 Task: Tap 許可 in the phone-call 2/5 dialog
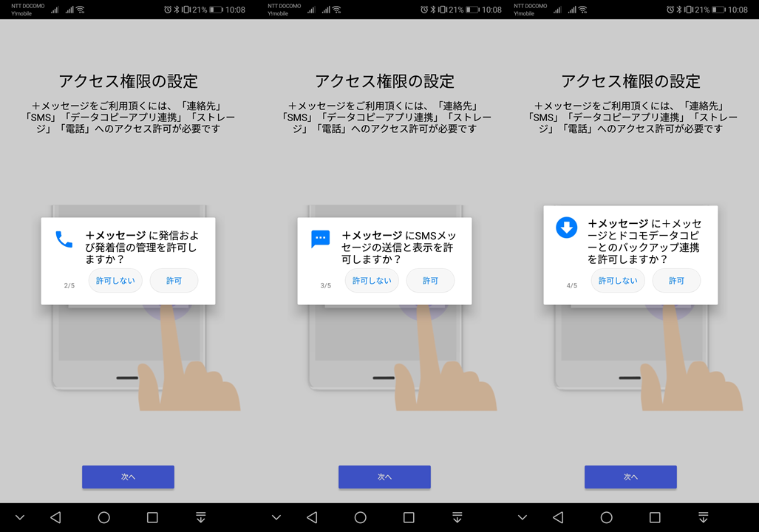coord(174,281)
